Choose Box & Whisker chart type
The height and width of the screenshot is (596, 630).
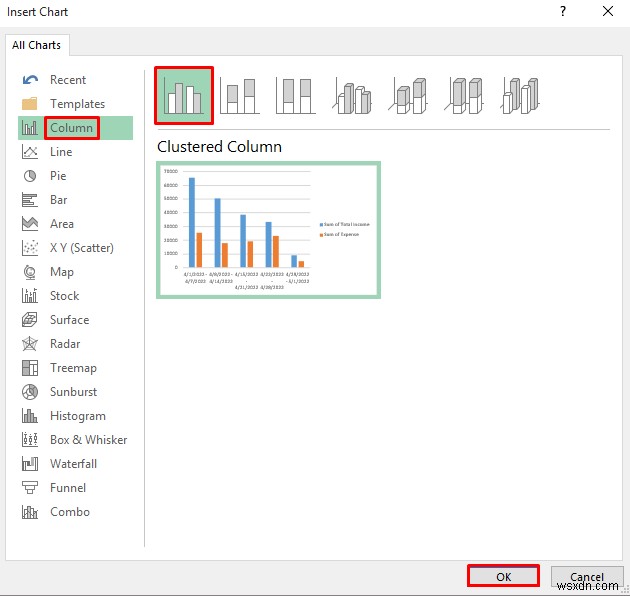tap(89, 440)
